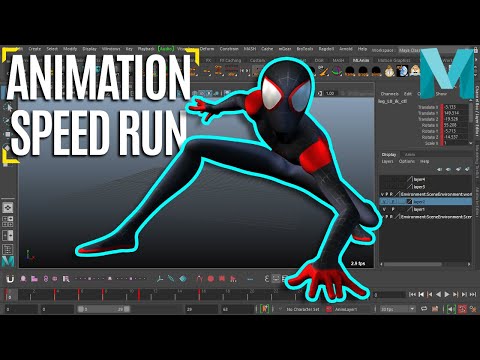Step forward one frame

(464, 294)
